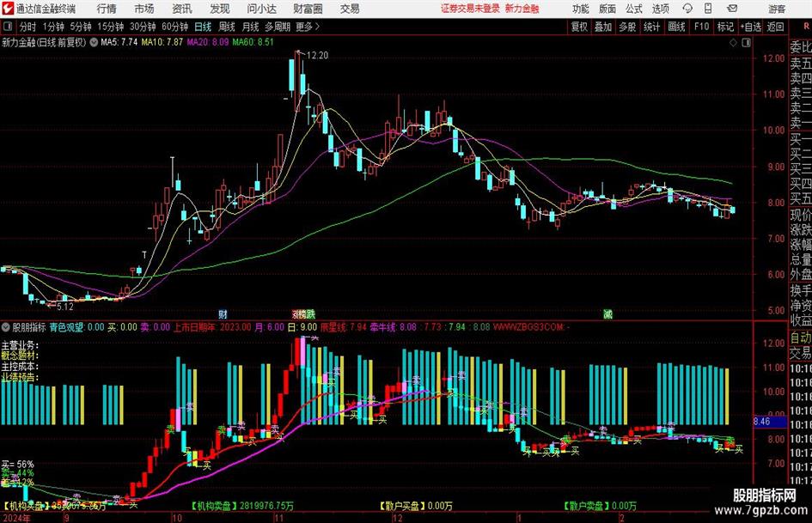Click the 画线 drawing tools button

[x=676, y=27]
